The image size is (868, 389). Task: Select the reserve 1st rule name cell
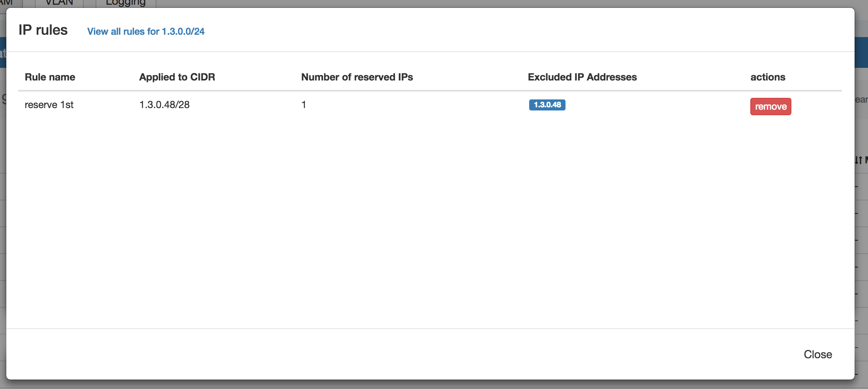click(49, 105)
